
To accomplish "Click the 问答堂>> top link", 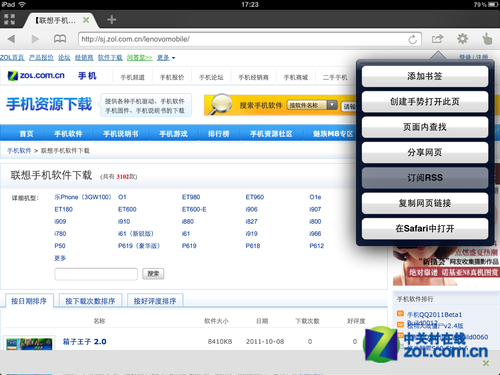I will coord(140,58).
